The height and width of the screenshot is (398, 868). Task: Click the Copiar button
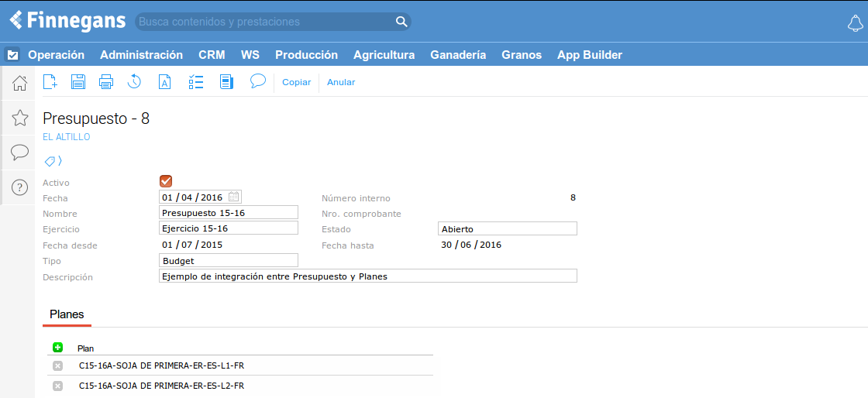(297, 82)
